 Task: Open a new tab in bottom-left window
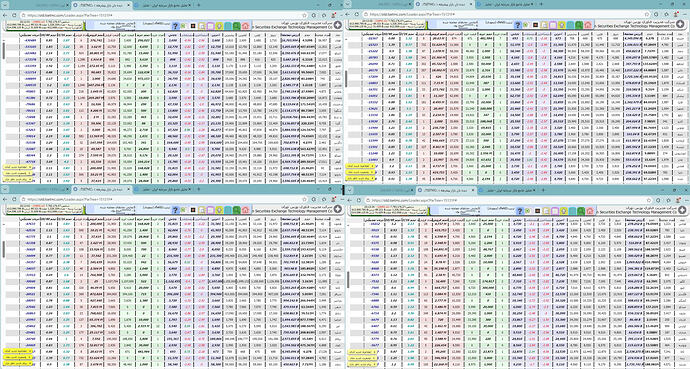click(198, 190)
